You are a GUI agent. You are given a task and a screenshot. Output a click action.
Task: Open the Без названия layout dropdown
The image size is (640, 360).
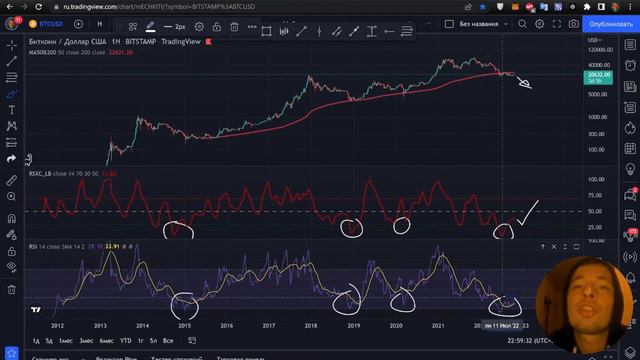(484, 24)
